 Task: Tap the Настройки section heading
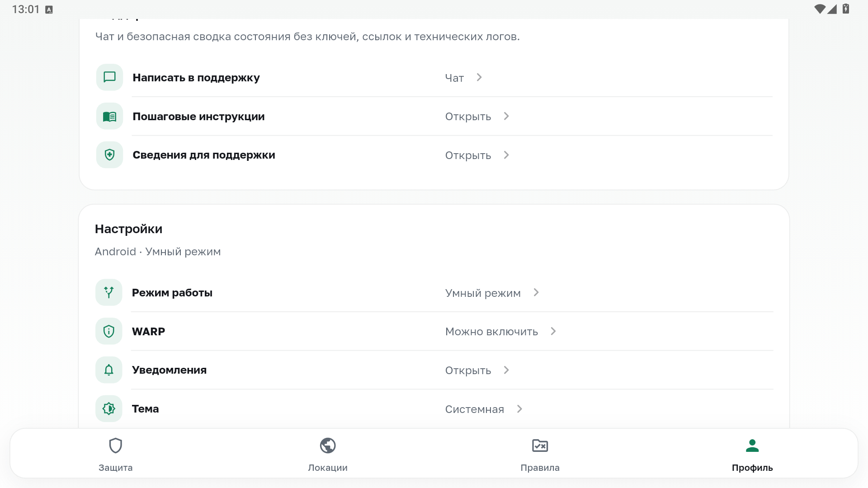click(x=128, y=229)
